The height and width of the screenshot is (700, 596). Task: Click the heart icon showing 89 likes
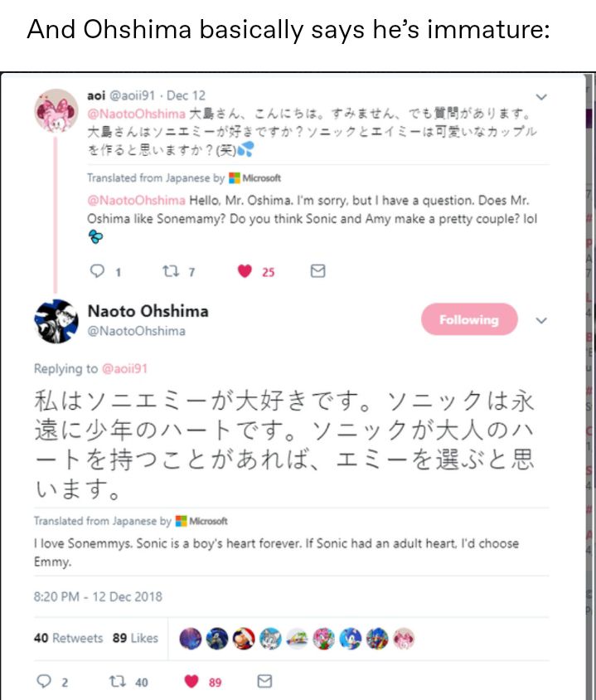point(191,681)
